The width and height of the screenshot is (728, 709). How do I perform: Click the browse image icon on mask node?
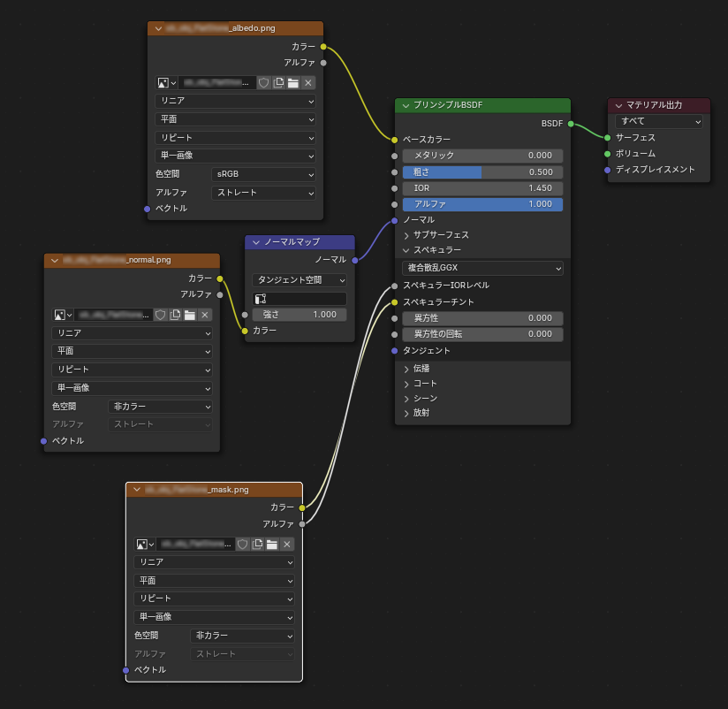(x=141, y=544)
